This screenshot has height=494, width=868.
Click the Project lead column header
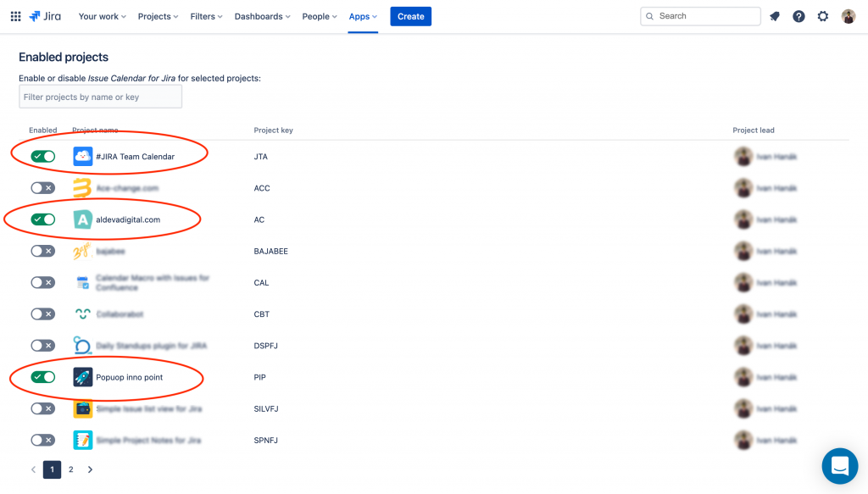(754, 130)
